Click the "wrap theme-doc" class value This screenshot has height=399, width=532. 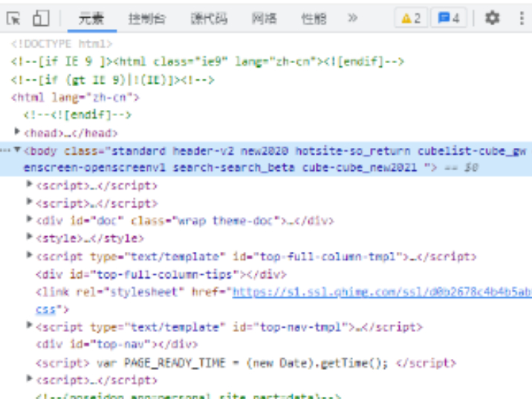[226, 221]
